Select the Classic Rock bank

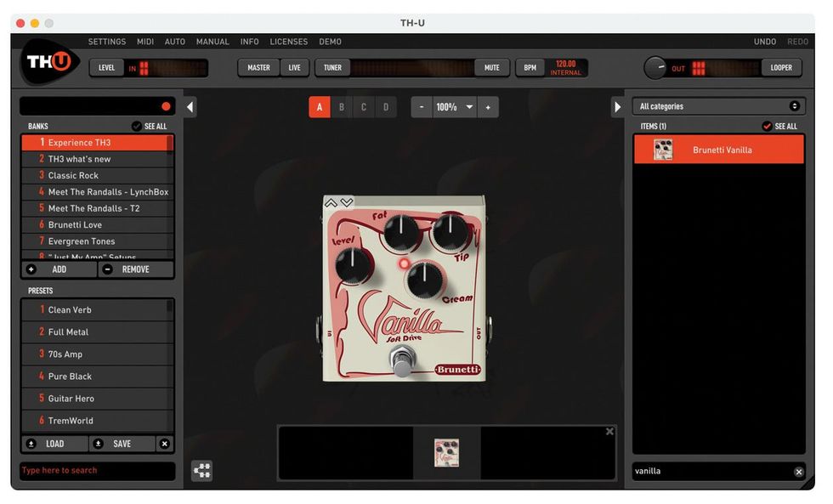tap(97, 175)
